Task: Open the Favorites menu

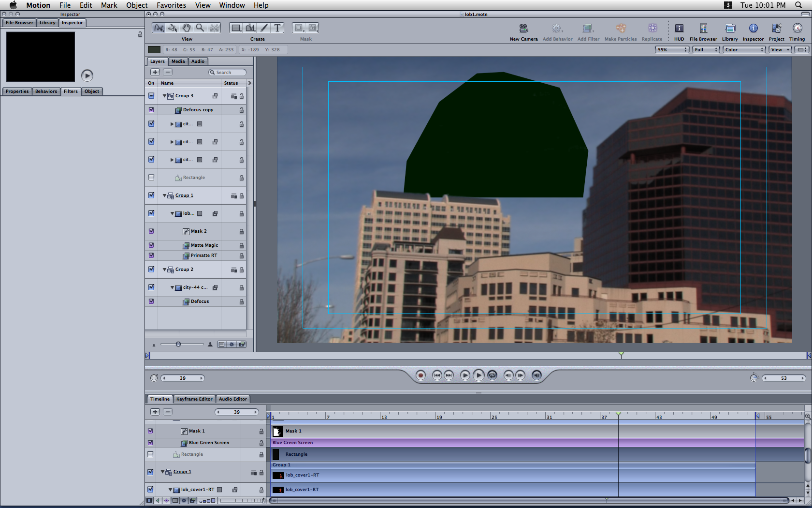Action: pos(171,5)
